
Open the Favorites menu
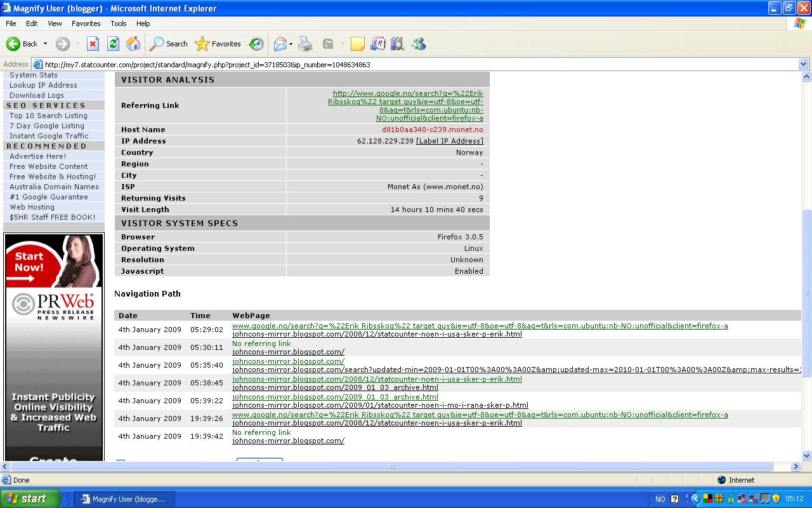click(x=86, y=23)
